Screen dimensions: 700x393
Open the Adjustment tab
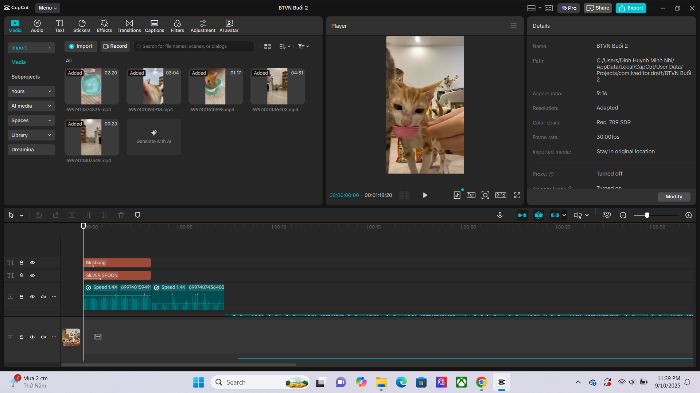click(x=203, y=26)
